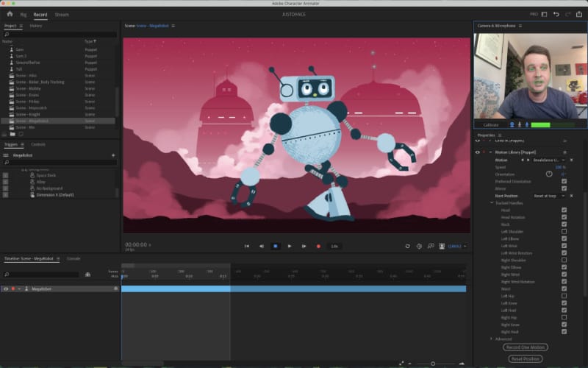Open the scene zoom percentage dropdown
Viewport: 588px width, 368px height.
pos(457,247)
